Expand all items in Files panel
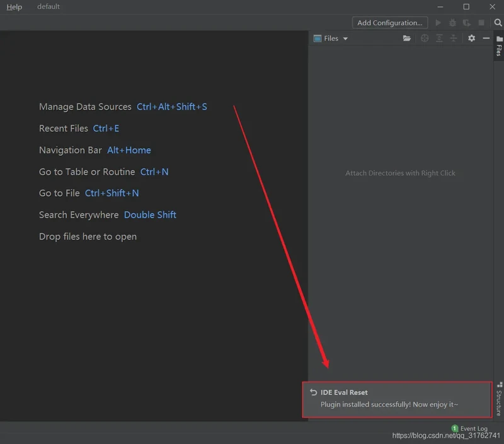This screenshot has width=504, height=444. click(439, 38)
